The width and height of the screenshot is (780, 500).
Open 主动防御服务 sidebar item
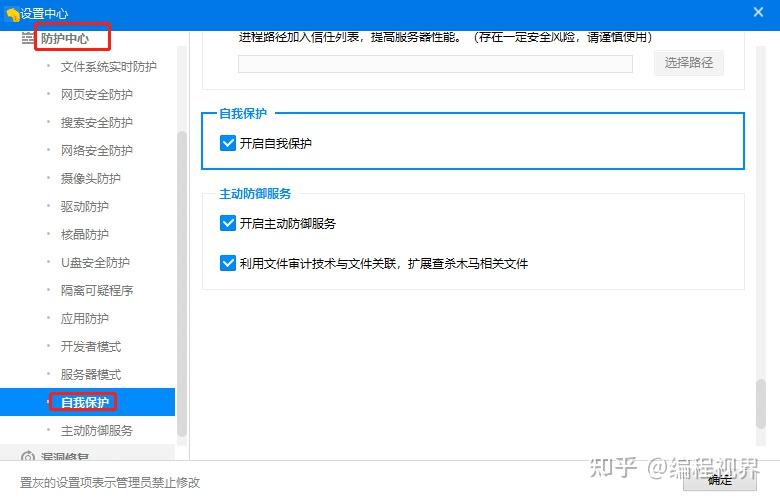[x=97, y=430]
